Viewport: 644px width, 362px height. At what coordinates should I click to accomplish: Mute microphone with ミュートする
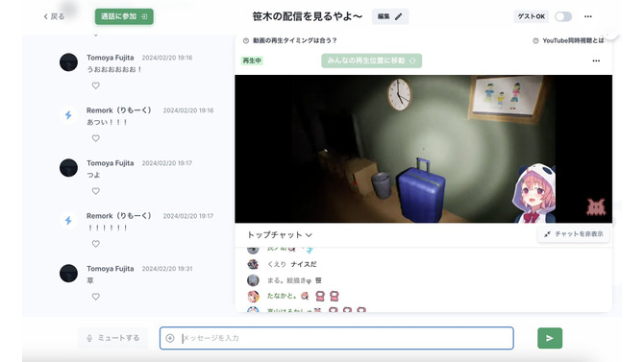113,338
